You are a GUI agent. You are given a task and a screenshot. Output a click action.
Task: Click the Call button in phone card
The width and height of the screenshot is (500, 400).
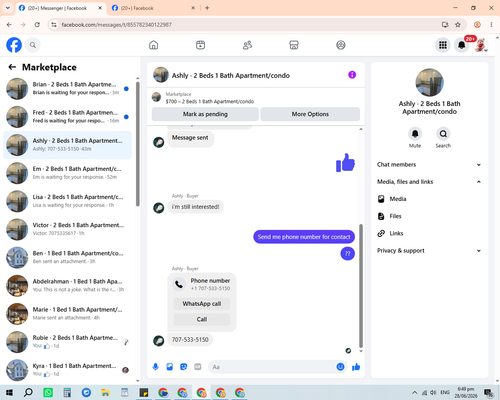click(202, 319)
